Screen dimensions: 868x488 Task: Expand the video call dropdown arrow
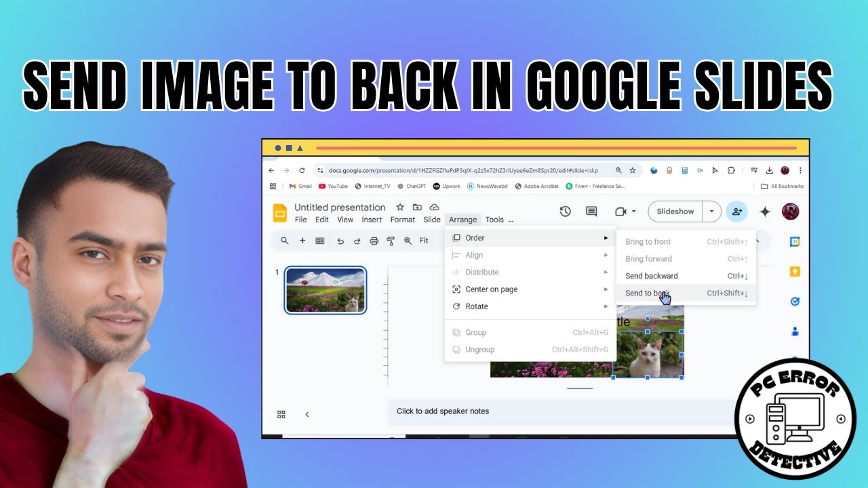[x=633, y=211]
